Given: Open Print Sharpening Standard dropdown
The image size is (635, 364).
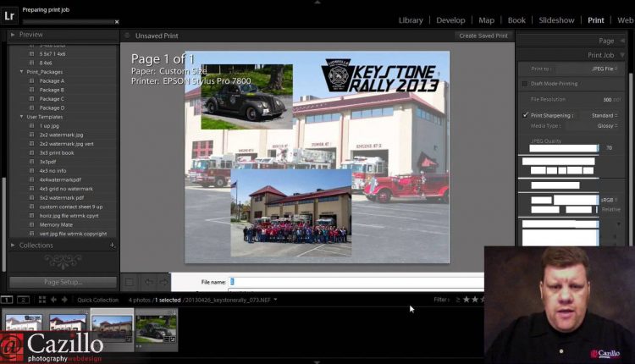Looking at the screenshot, I should 605,115.
